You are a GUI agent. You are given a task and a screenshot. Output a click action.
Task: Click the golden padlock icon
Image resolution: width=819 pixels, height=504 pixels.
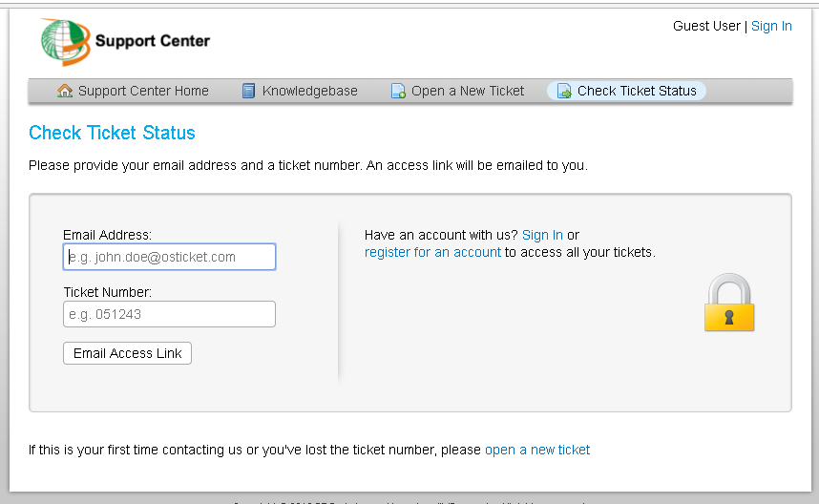tap(729, 304)
